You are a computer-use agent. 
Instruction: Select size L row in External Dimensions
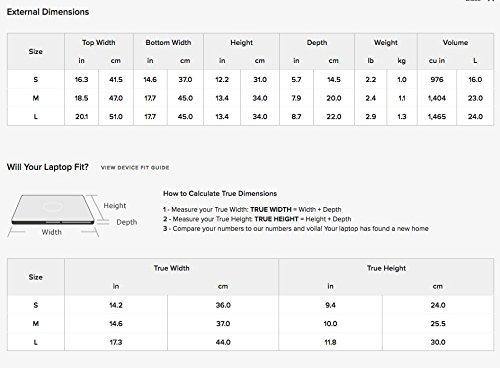pos(250,116)
